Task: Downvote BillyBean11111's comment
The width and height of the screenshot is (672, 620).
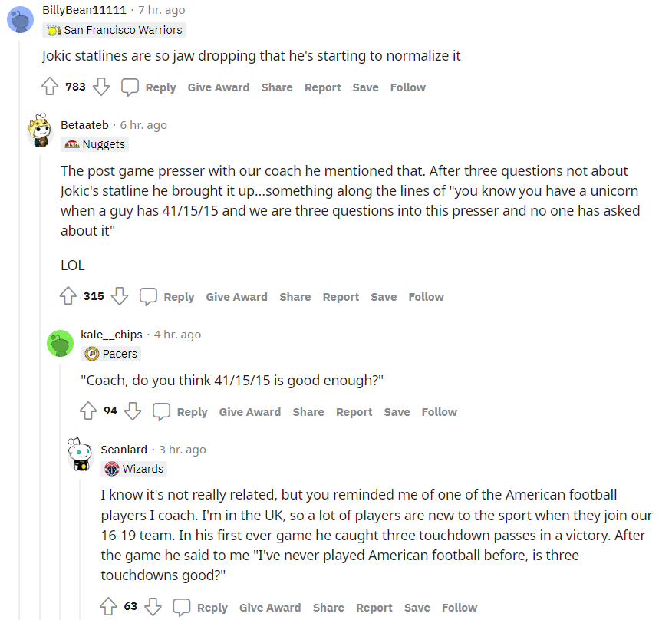Action: [101, 87]
